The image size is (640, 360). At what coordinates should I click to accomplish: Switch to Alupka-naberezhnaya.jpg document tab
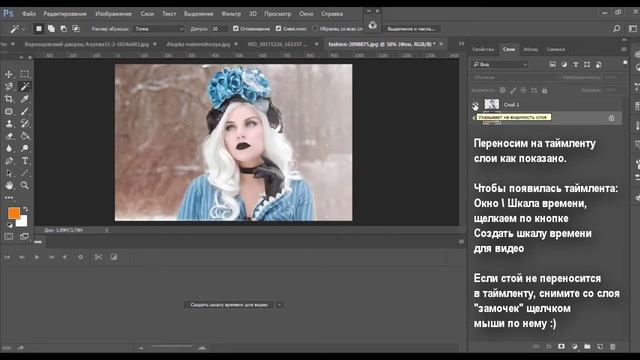[198, 44]
